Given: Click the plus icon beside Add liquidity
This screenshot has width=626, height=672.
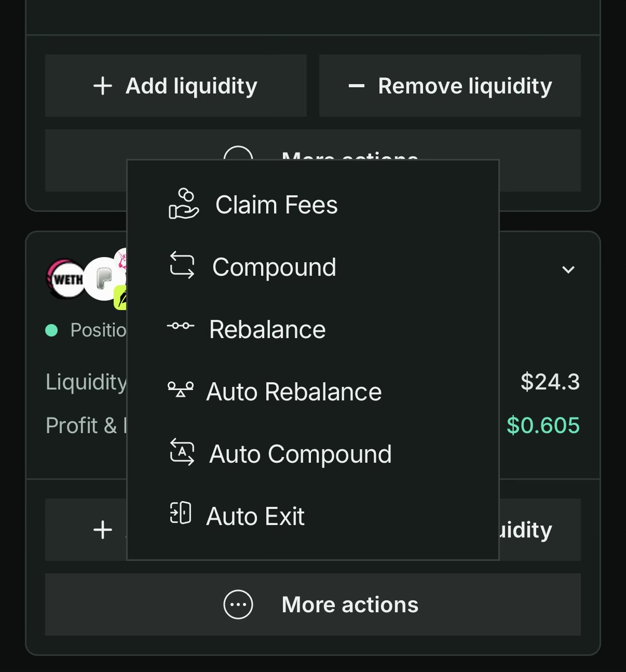Looking at the screenshot, I should (103, 86).
